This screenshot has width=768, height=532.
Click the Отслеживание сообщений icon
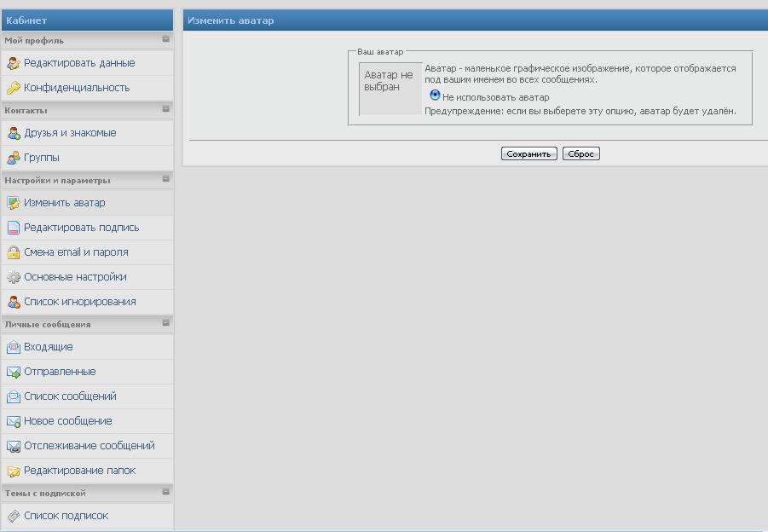click(14, 446)
